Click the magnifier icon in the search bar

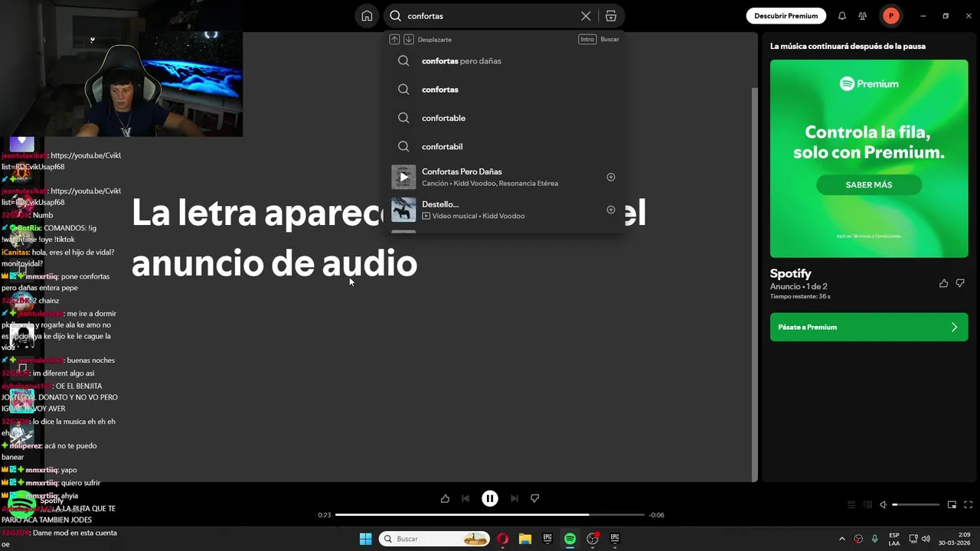coord(395,16)
